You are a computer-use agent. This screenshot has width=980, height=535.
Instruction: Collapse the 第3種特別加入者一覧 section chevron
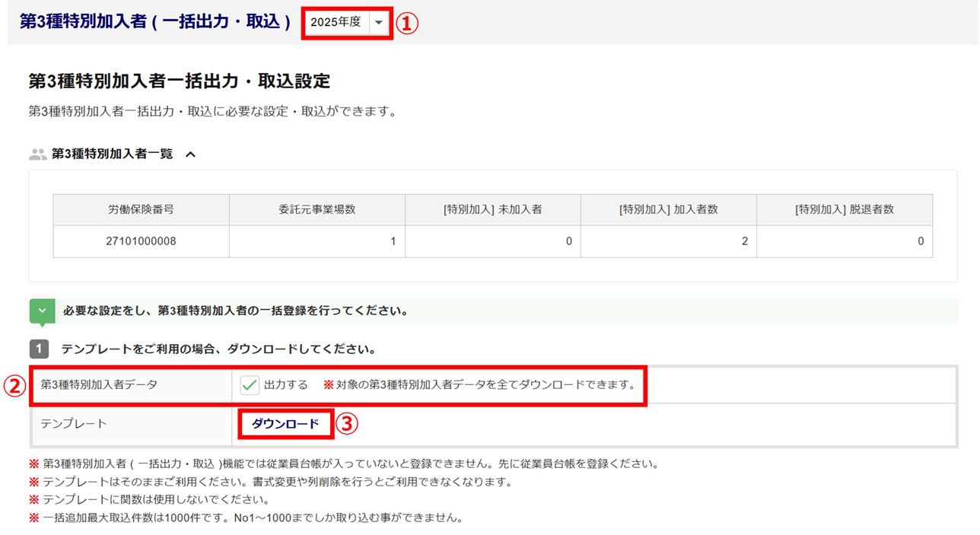click(x=190, y=154)
